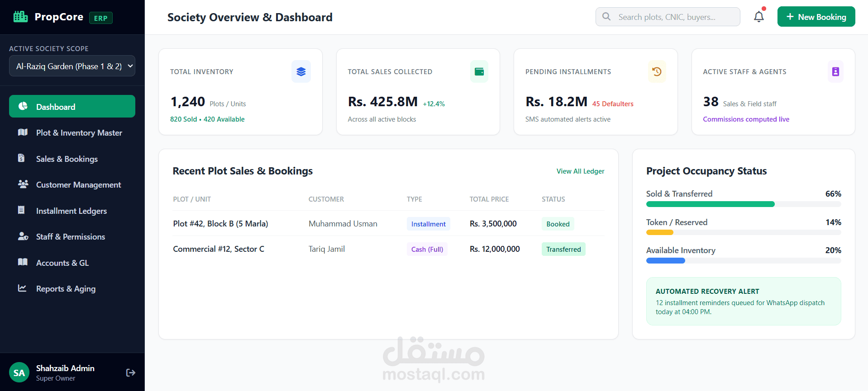Viewport: 868px width, 391px height.
Task: Click "Plot #42, Block B (5 Marla)" row text
Action: click(220, 223)
